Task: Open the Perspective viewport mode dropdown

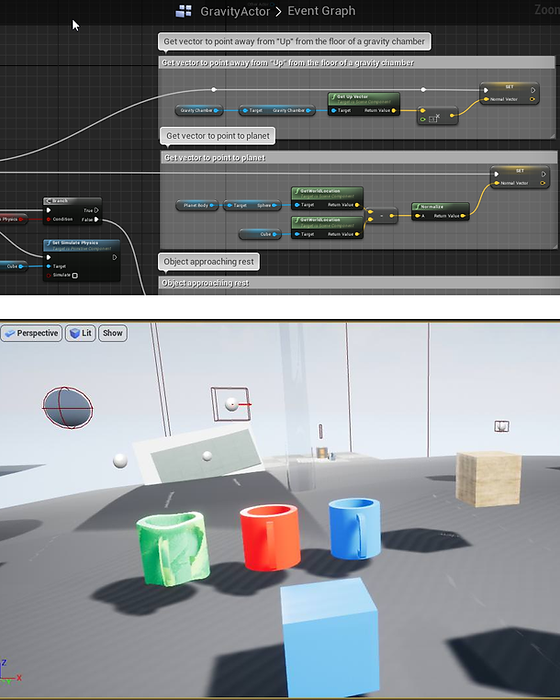Action: [31, 333]
